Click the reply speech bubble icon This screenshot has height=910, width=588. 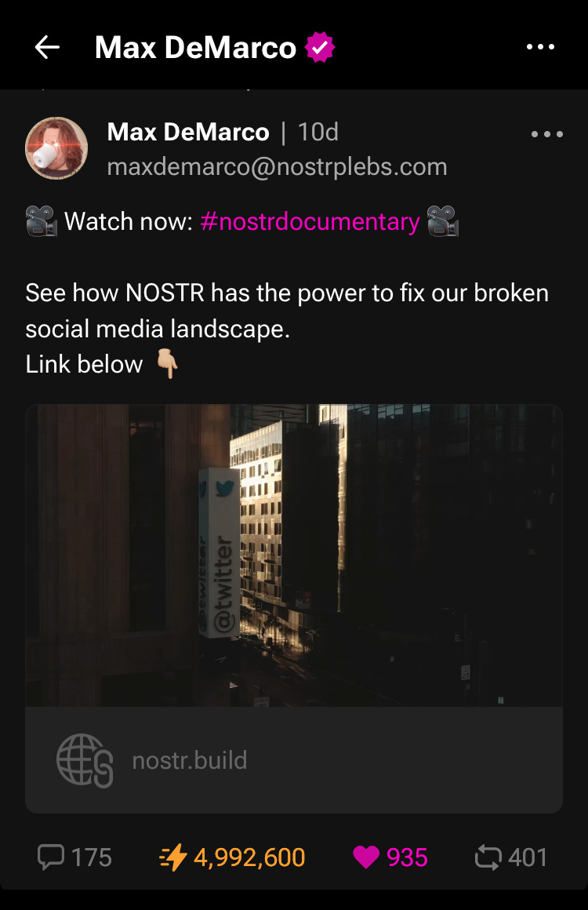point(51,857)
